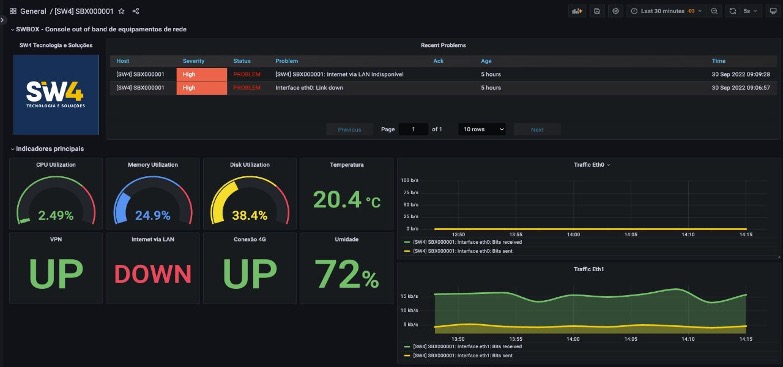Click PROBLEM status in Internet via LAN row
Screen dimensions: 783x367
pyautogui.click(x=247, y=74)
